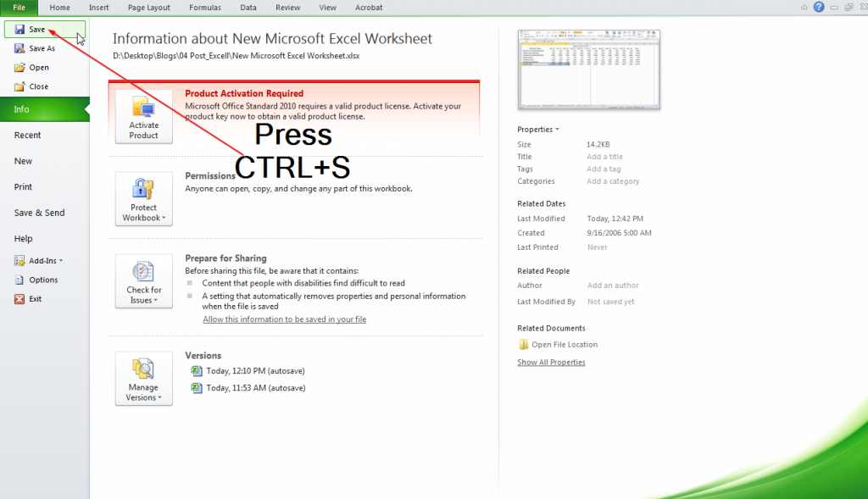Click the Product Activation Required heading

[244, 93]
